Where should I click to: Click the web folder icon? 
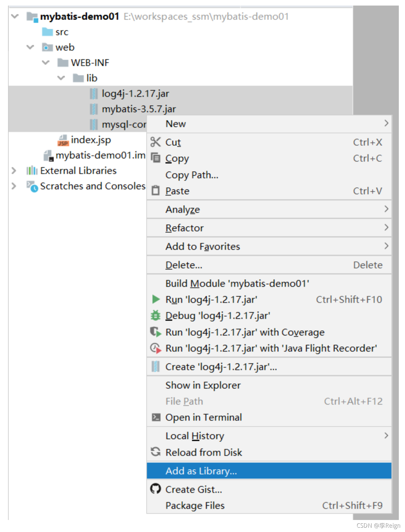point(47,47)
